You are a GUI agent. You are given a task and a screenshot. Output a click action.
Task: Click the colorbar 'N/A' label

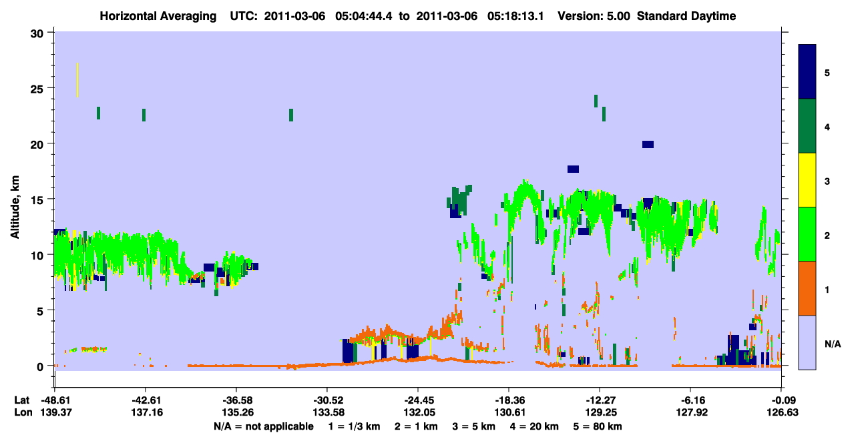point(833,344)
